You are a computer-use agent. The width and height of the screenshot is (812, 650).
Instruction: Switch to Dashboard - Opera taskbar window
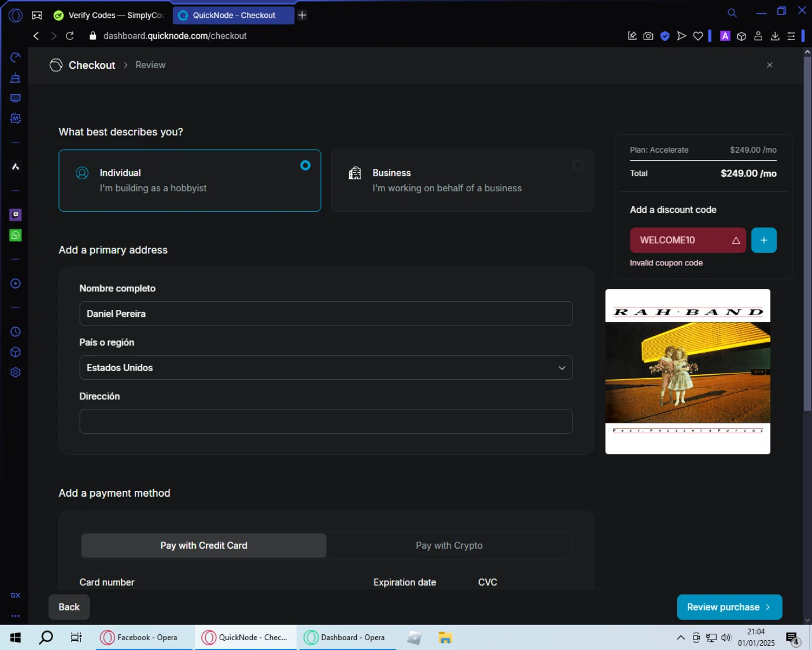click(346, 638)
